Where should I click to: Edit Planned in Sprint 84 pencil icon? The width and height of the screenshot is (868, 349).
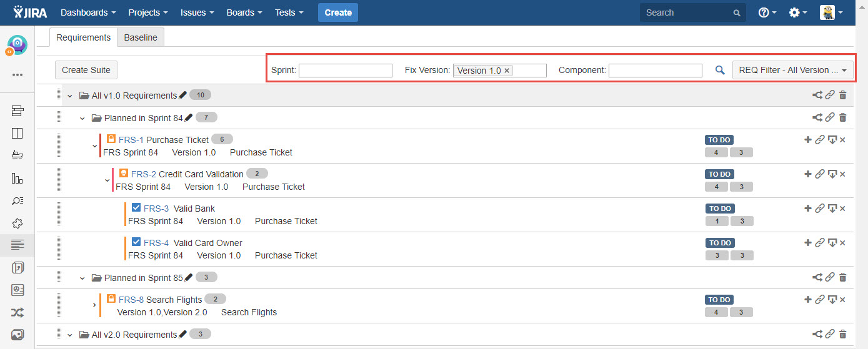[x=189, y=118]
